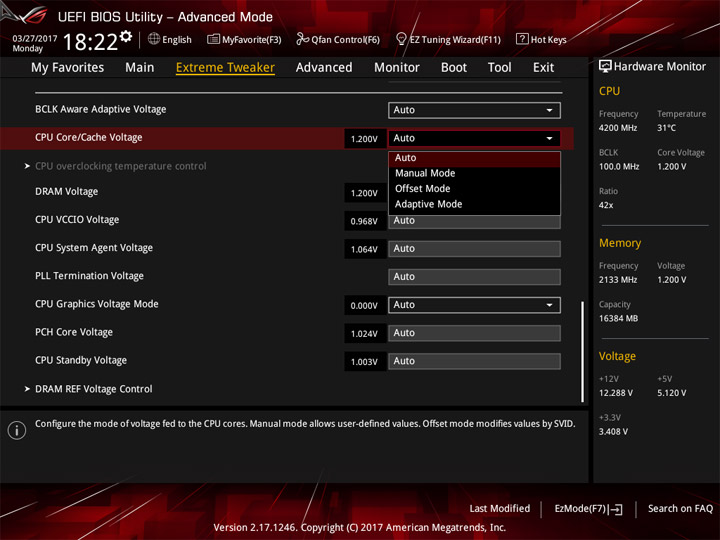The height and width of the screenshot is (540, 720).
Task: Click the BCLK Aware Adaptive Voltage label
Action: click(101, 109)
